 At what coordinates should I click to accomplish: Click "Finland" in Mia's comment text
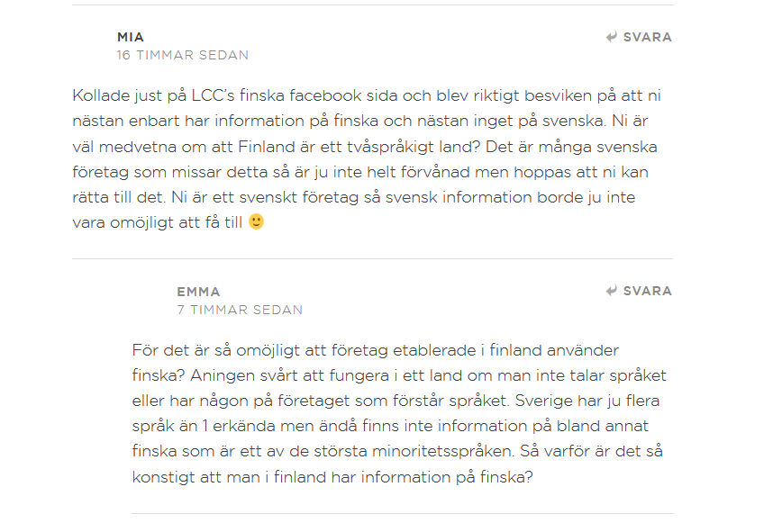click(262, 147)
